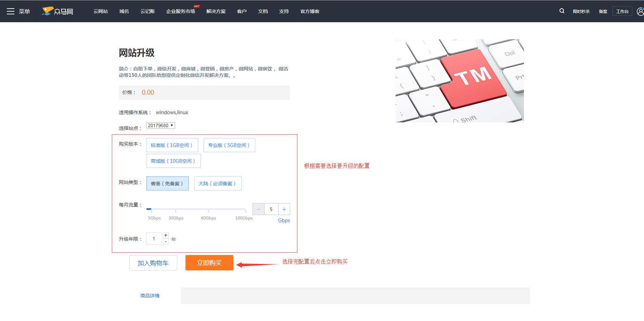The image size is (644, 321).
Task: Open the 云网站 menu item
Action: pos(101,11)
